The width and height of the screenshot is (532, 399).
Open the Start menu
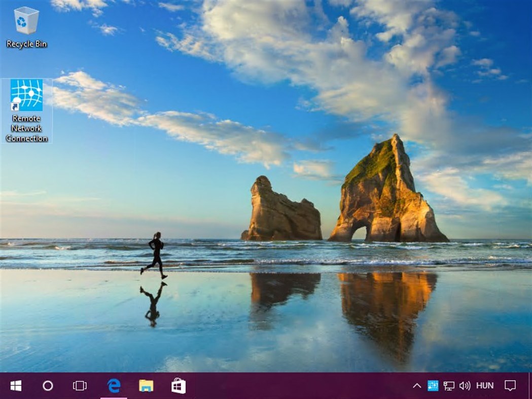17,386
